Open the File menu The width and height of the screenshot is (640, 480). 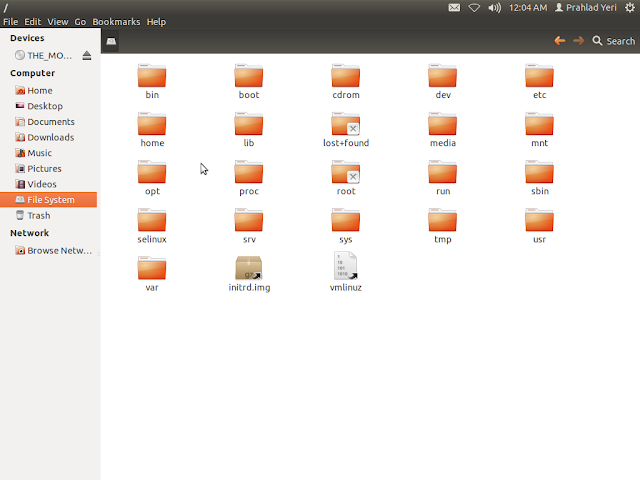click(x=11, y=22)
